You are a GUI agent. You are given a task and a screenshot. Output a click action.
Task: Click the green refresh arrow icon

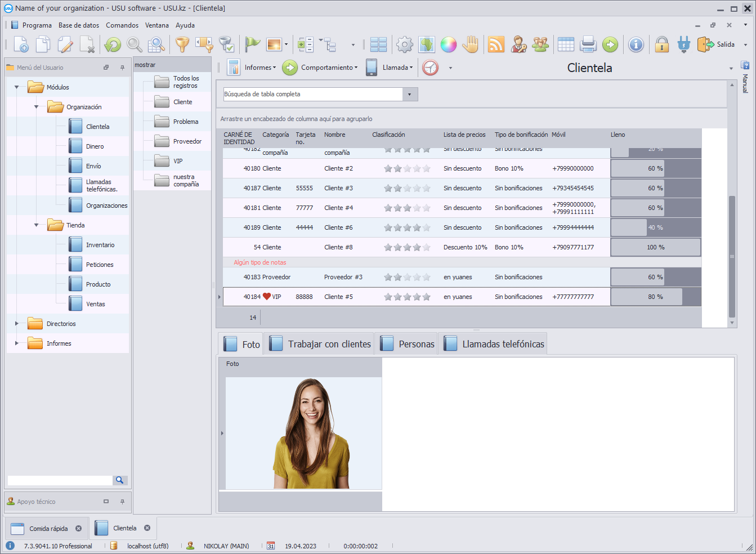(x=113, y=44)
